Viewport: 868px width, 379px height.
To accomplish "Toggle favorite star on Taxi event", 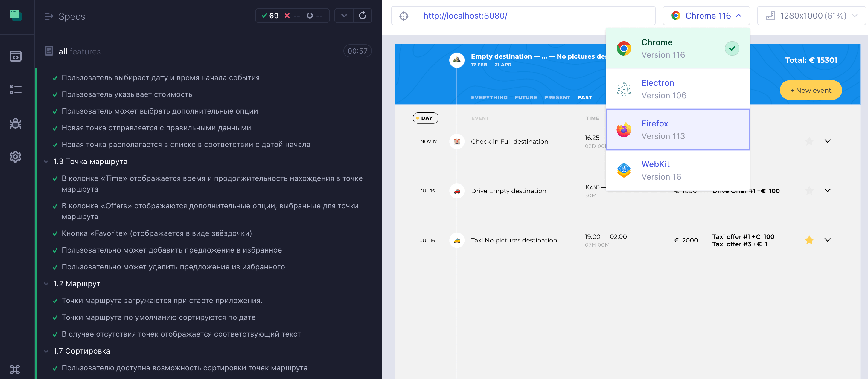I will [809, 240].
